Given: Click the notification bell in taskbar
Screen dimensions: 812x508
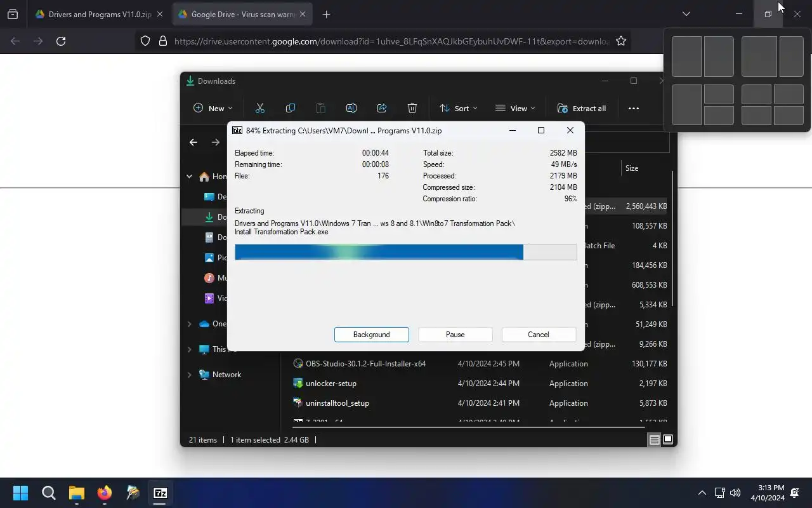Looking at the screenshot, I should pos(795,493).
